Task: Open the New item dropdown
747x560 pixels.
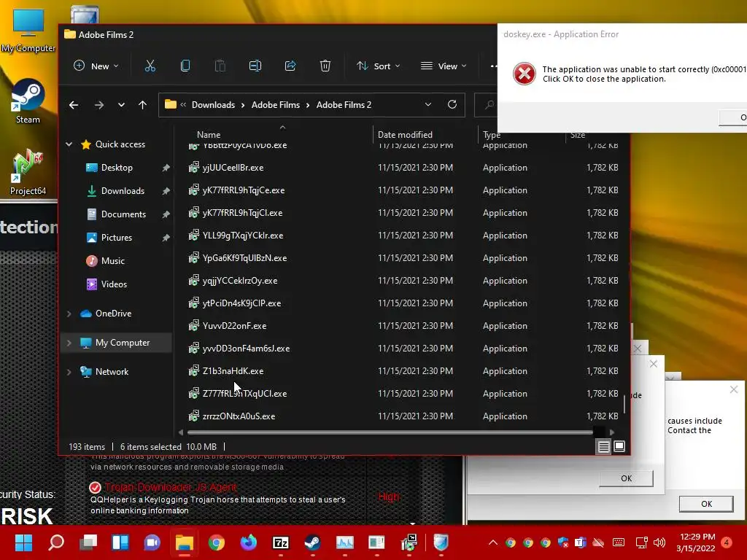Action: click(96, 66)
